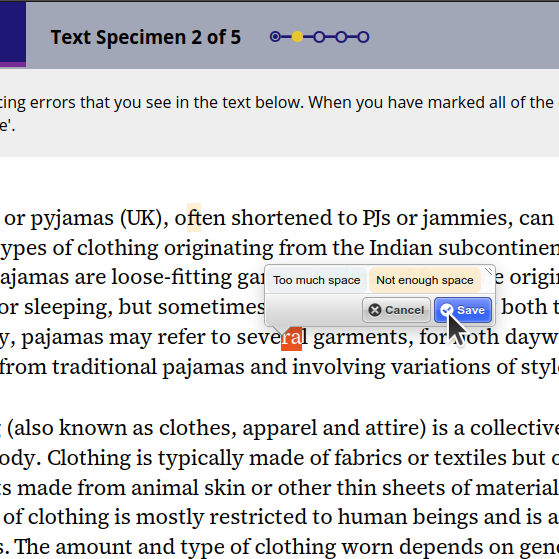Click the word 'pyjamas' in first line
This screenshot has width=559, height=559.
pyautogui.click(x=72, y=219)
